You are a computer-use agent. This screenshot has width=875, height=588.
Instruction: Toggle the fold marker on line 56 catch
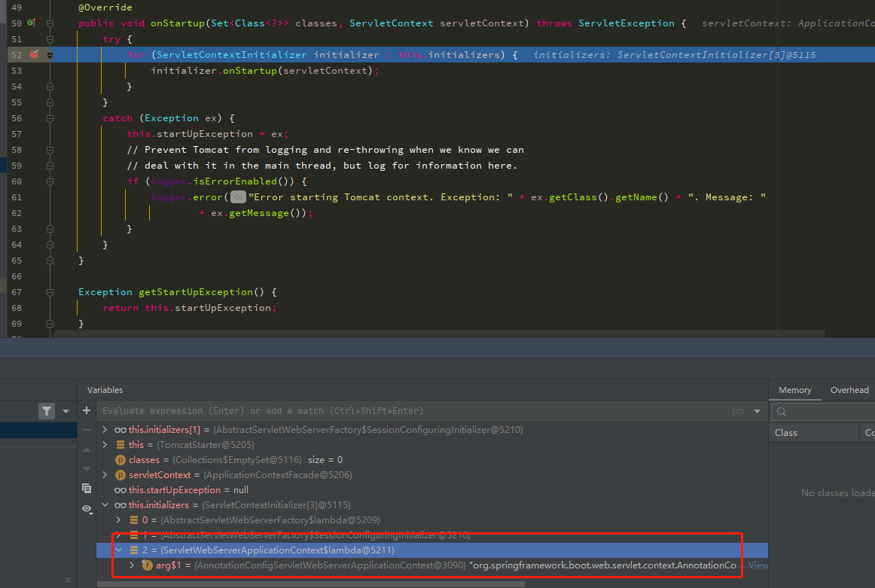coord(50,118)
